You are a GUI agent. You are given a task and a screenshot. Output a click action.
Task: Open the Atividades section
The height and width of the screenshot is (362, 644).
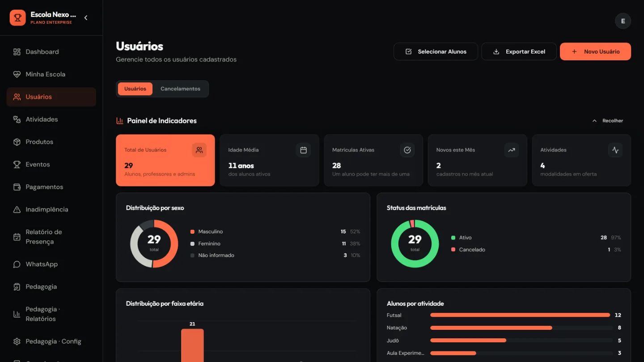point(51,119)
